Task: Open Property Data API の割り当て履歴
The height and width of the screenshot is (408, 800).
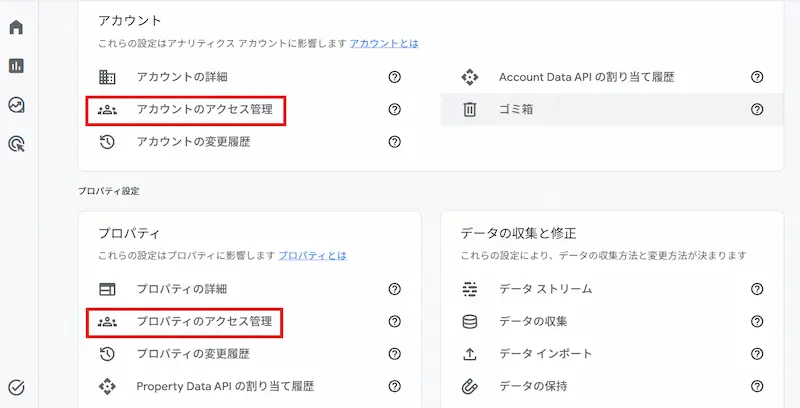Action: 225,387
